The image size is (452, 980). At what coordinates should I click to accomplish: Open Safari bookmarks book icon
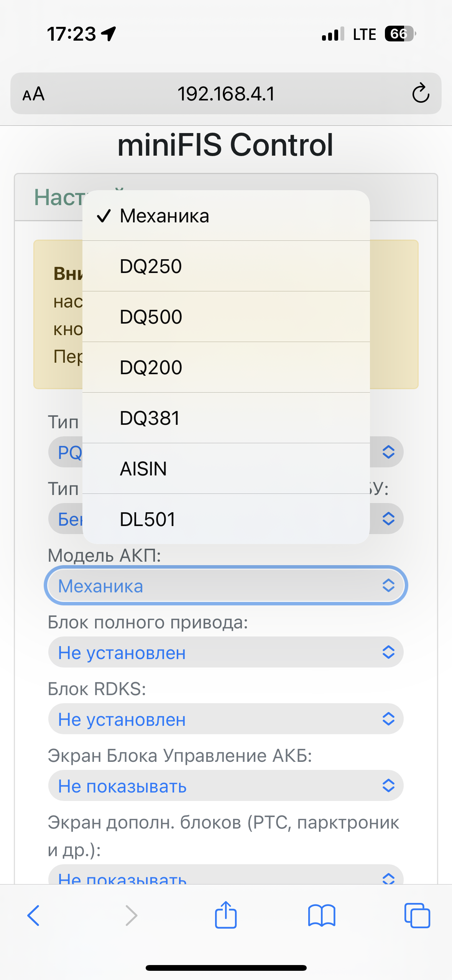[x=322, y=916]
